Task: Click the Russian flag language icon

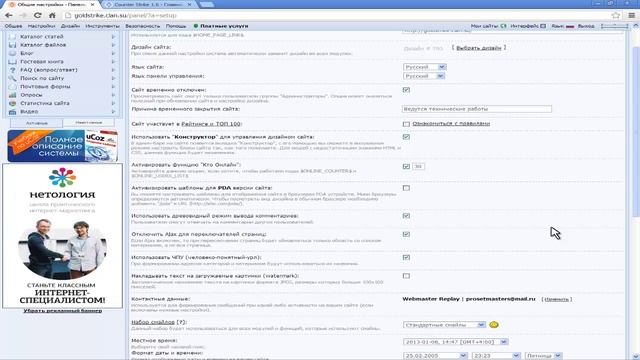Action: (570, 26)
